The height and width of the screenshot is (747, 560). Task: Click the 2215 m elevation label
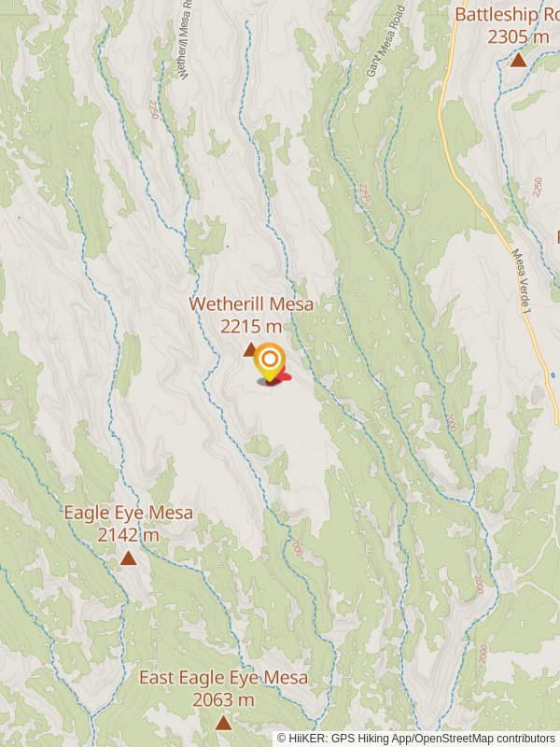[x=251, y=326]
